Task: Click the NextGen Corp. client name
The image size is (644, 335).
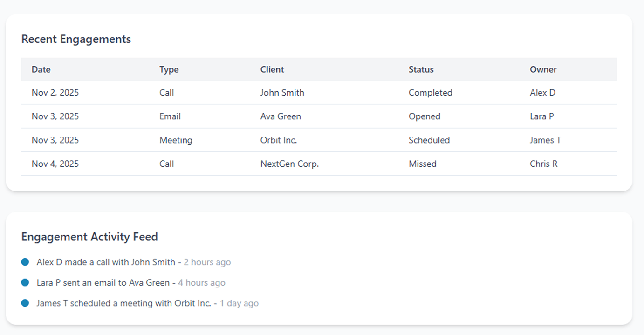Action: coord(289,164)
